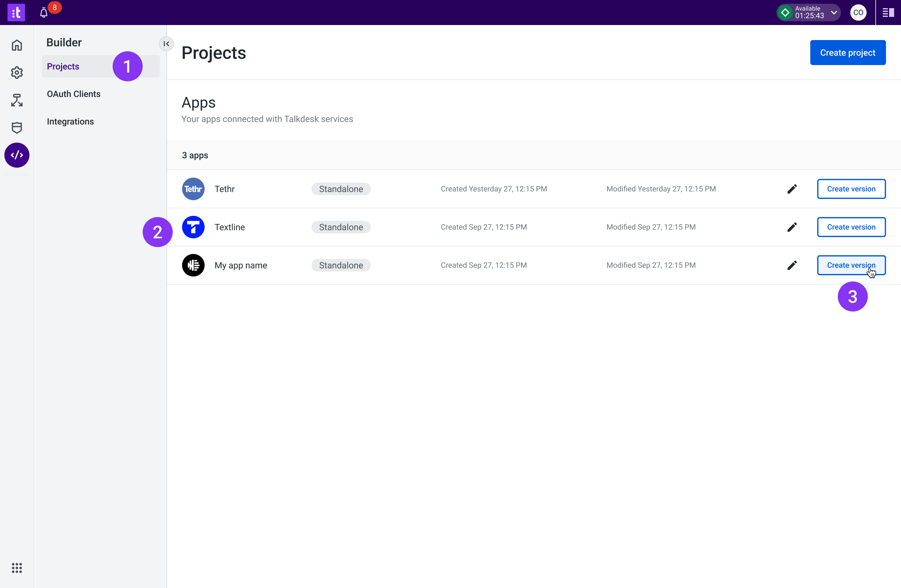The height and width of the screenshot is (588, 901).
Task: Go to Home in sidebar
Action: coord(17,45)
